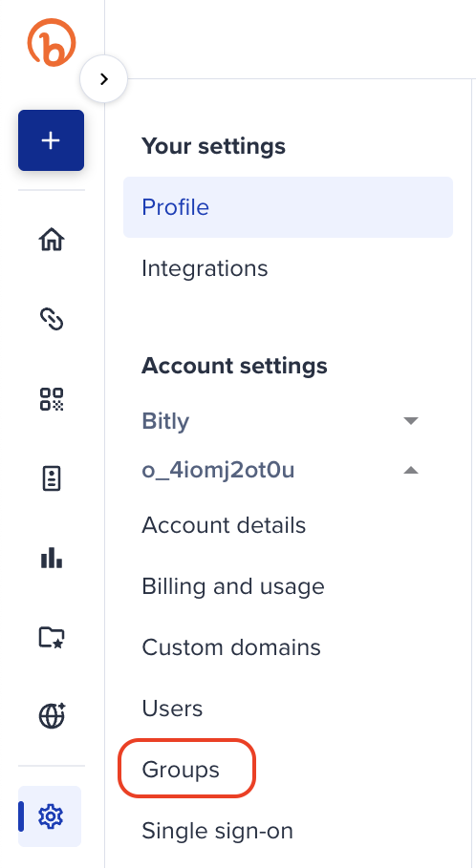
Task: Open the Links chain icon
Action: 52,319
